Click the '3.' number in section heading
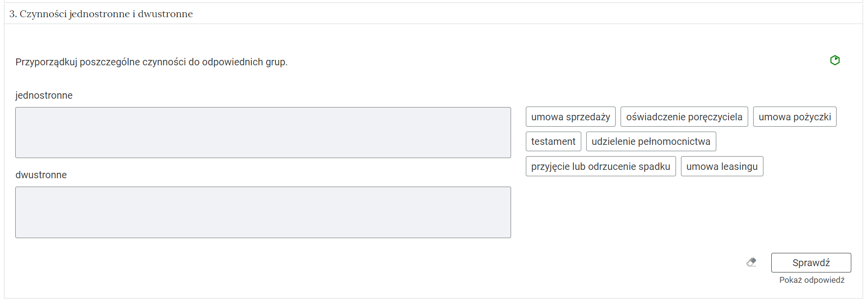This screenshot has height=300, width=868. coord(13,14)
